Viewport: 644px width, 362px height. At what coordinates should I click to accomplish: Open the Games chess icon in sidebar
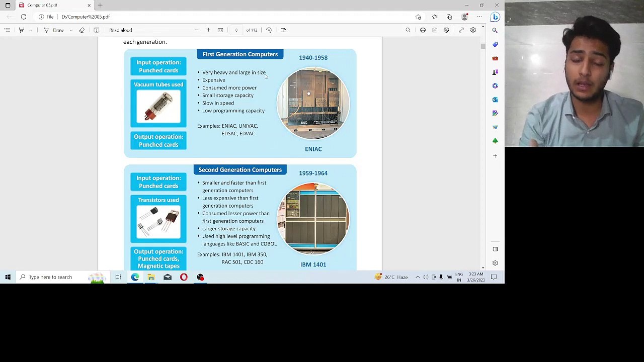495,72
